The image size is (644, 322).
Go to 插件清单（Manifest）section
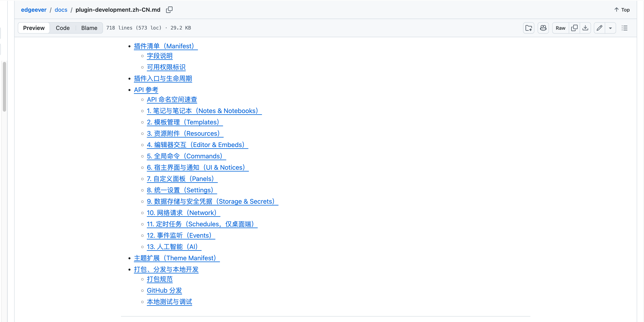[x=166, y=46]
